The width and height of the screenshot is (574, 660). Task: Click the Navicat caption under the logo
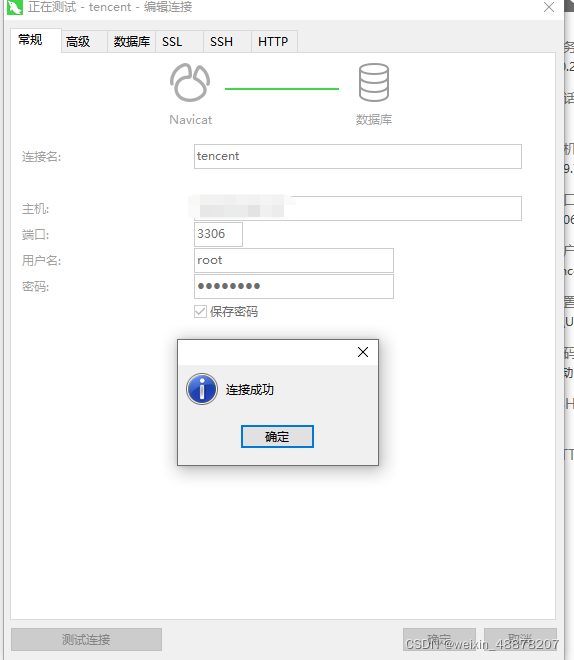(x=191, y=120)
